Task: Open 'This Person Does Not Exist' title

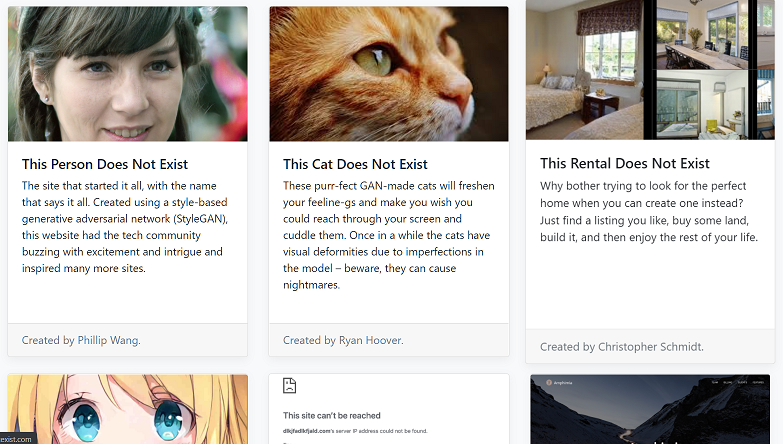Action: coord(105,164)
